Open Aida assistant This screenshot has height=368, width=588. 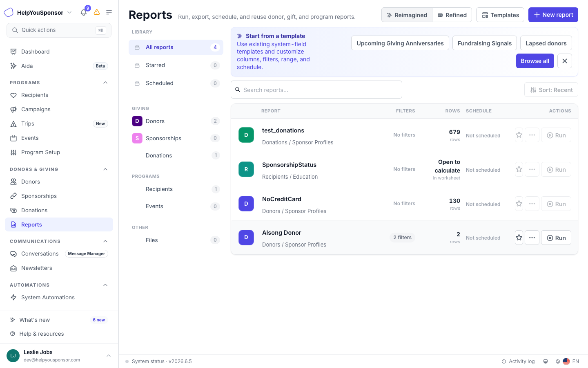pyautogui.click(x=59, y=66)
